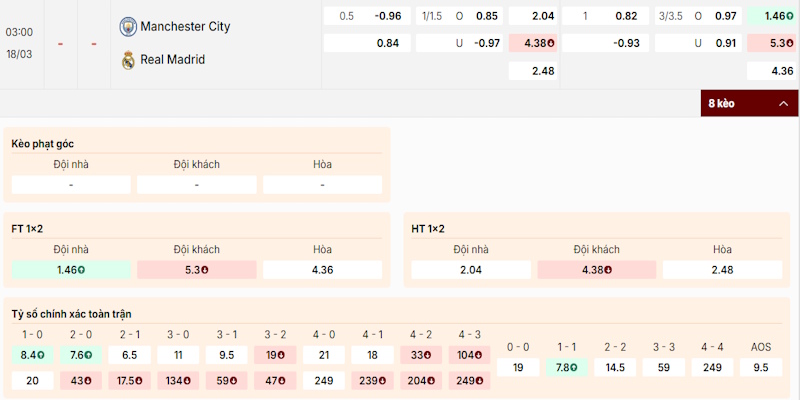Select FT 1×2 draw odds 4.36
This screenshot has height=400, width=800.
point(322,270)
